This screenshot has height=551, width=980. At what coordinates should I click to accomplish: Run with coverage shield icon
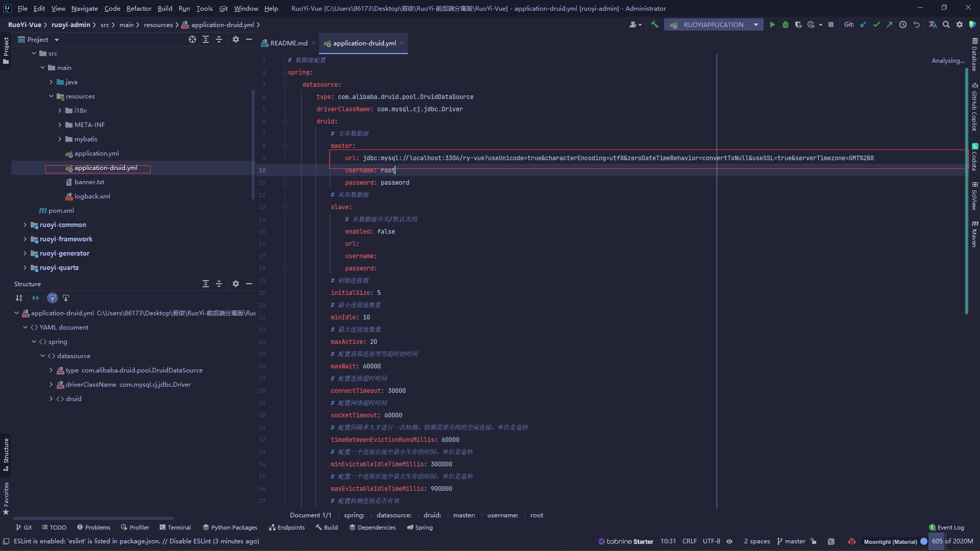click(798, 24)
